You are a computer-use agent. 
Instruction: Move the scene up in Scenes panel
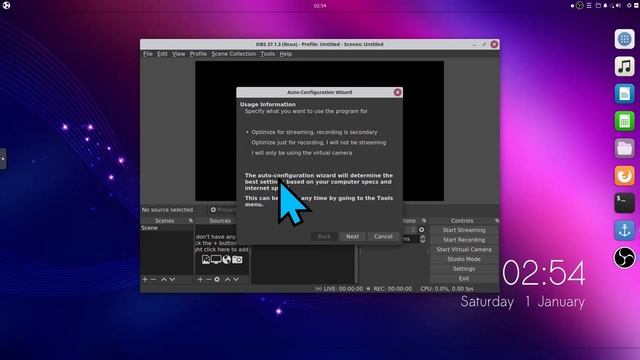pyautogui.click(x=164, y=280)
